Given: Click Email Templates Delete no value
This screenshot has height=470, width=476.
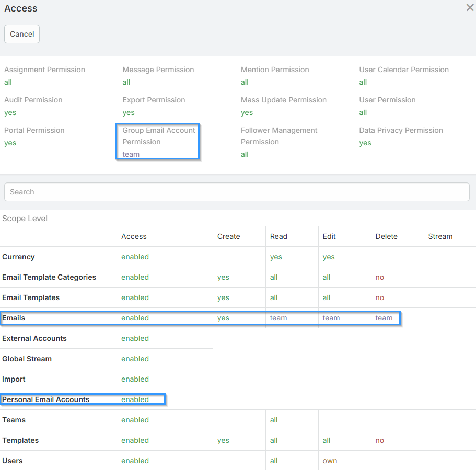Looking at the screenshot, I should [379, 297].
